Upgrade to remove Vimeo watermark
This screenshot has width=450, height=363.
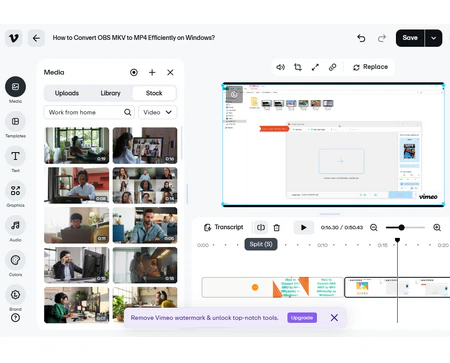(x=302, y=318)
